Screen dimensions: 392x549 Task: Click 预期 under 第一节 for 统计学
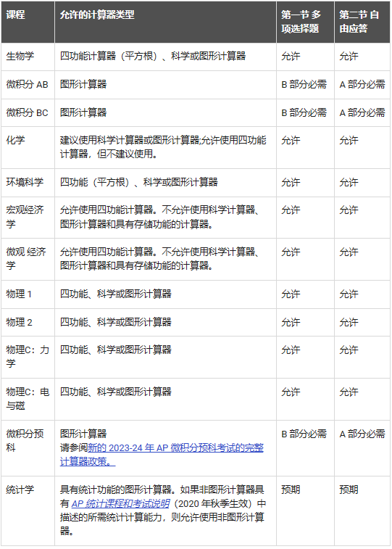pyautogui.click(x=291, y=490)
